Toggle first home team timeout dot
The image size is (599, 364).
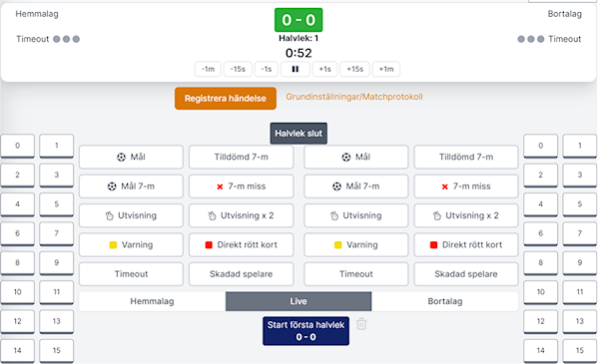57,39
